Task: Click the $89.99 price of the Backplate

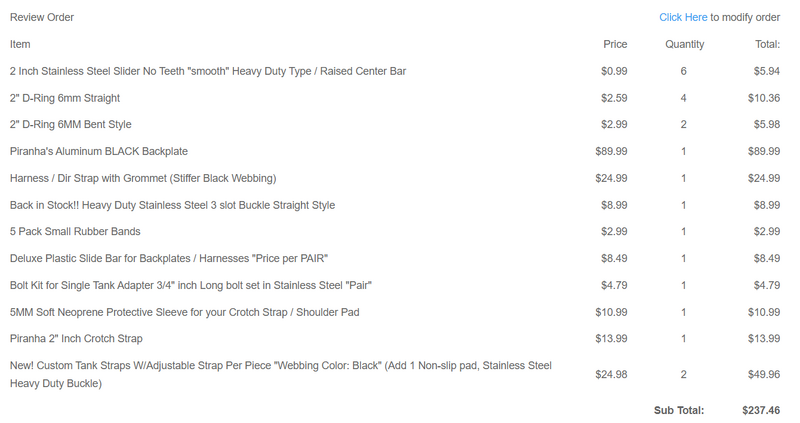Action: 611,151
